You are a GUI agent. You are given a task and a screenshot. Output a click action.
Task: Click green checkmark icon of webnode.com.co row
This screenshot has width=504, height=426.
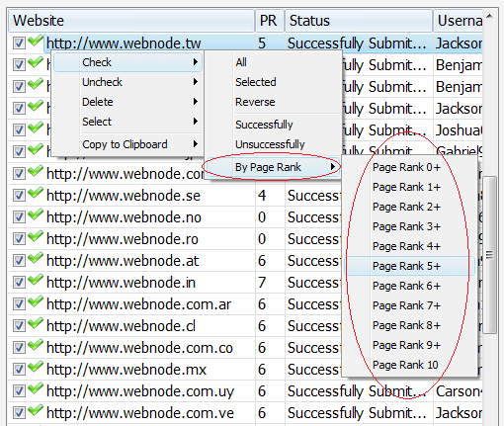point(36,345)
